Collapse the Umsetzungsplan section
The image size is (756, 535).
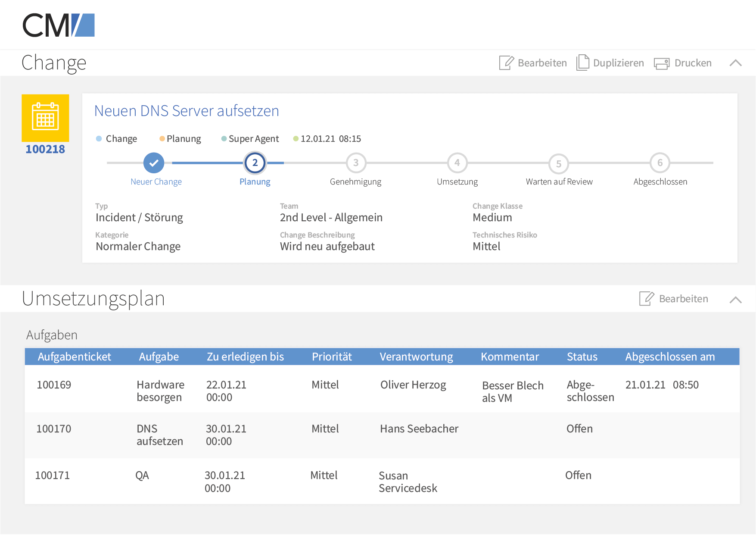(735, 298)
